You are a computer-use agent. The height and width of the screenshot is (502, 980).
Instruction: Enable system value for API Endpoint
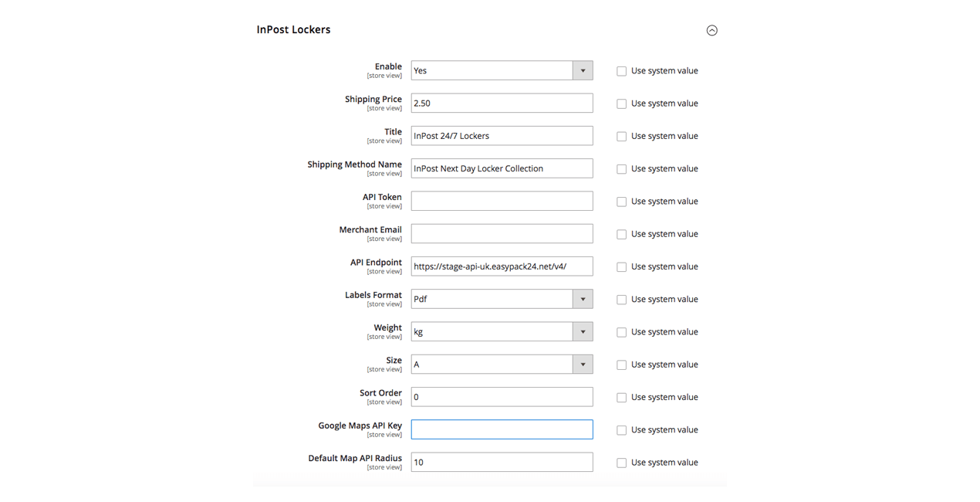click(x=621, y=266)
